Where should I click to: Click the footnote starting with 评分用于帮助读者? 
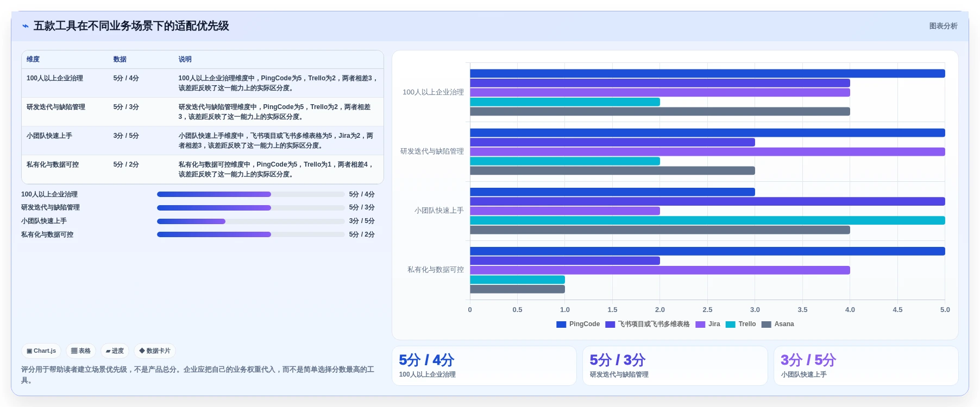point(198,375)
